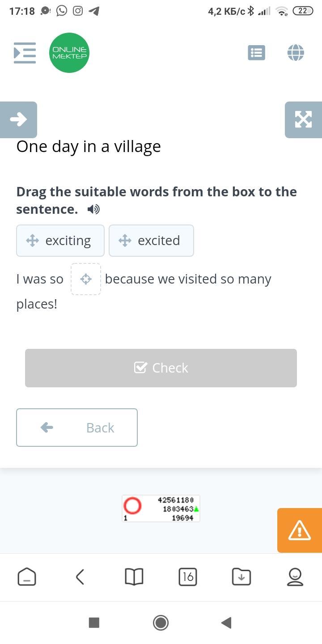Go back with browser chevron
Viewport: 322px width, 644px height.
pos(80,577)
